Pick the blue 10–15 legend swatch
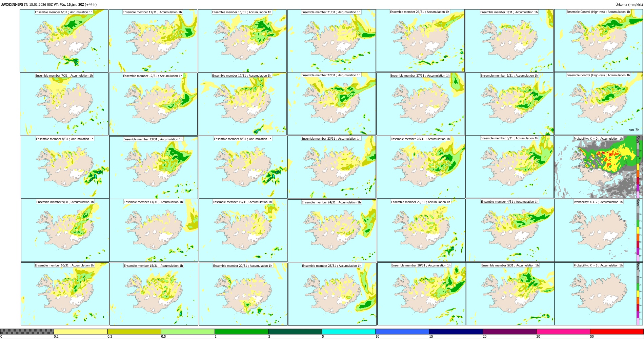The image size is (644, 339). 402,332
